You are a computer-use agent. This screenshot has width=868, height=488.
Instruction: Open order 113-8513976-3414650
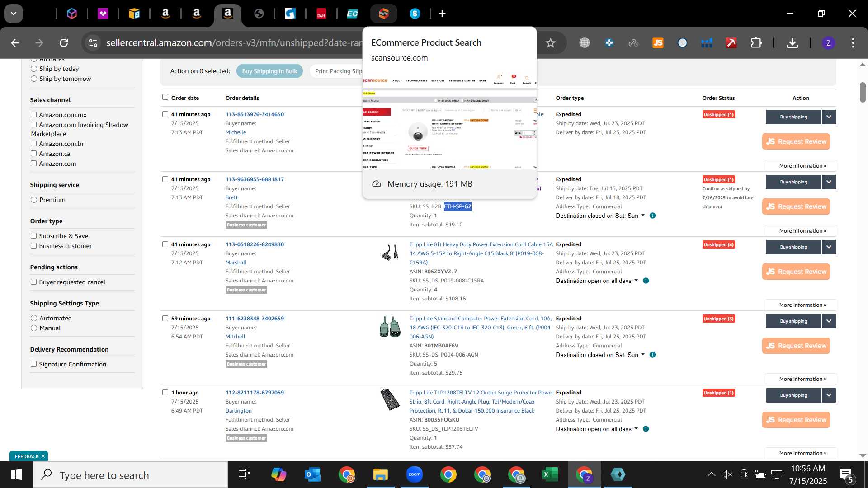point(255,114)
